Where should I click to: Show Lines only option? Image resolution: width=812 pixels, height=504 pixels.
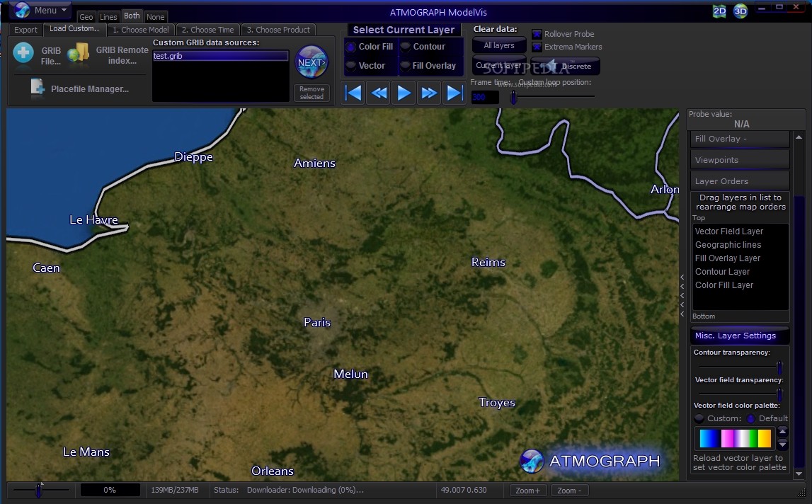pos(108,17)
